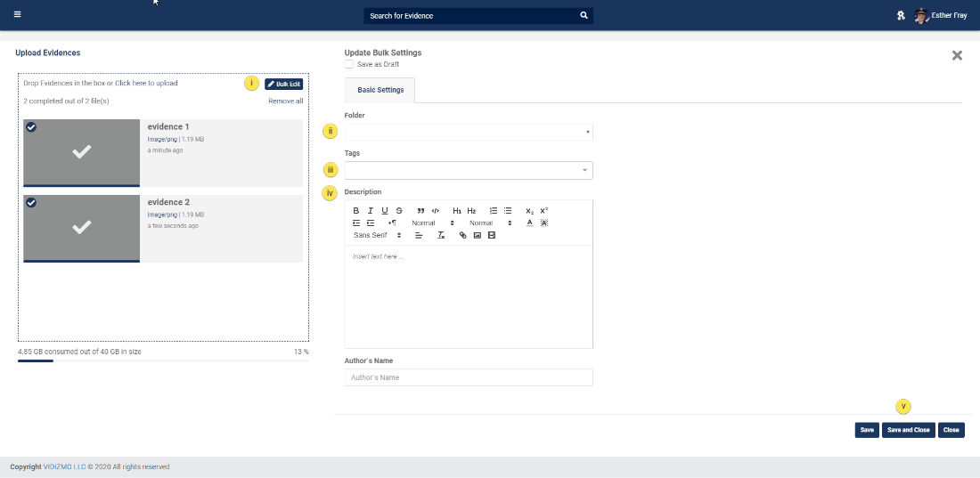Clear text formatting in editor

441,235
